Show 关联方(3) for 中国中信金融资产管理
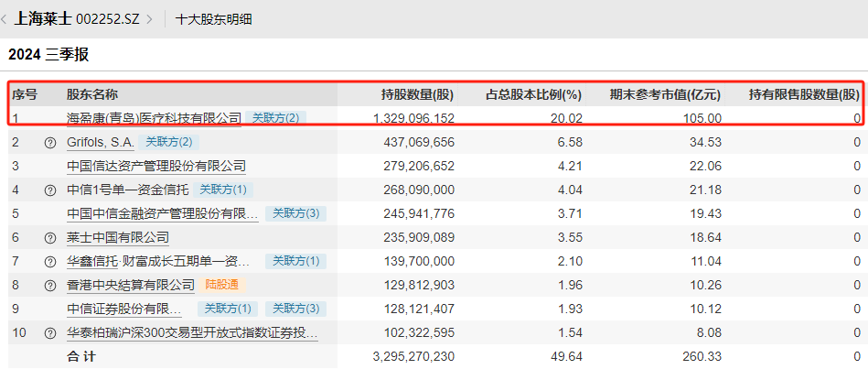Viewport: 868px width, 369px height. [x=295, y=213]
